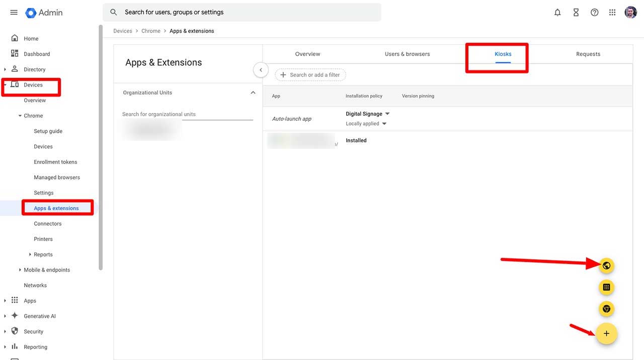
Task: Click the notifications bell icon
Action: (557, 13)
